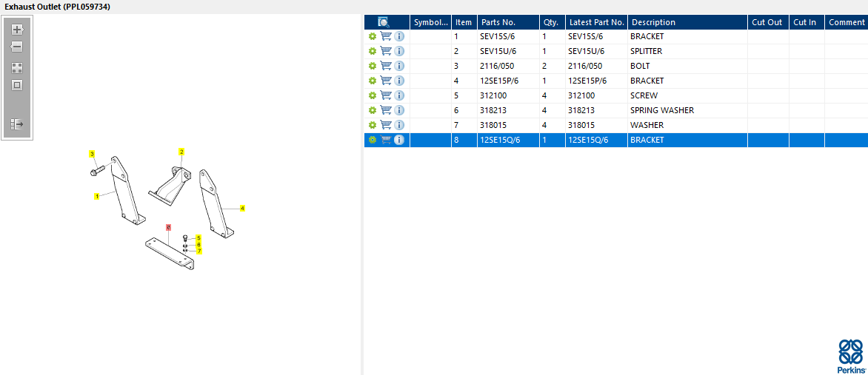Screen dimensions: 868x375
Task: Show info for 12SE15Q/6 bracket
Action: [399, 140]
